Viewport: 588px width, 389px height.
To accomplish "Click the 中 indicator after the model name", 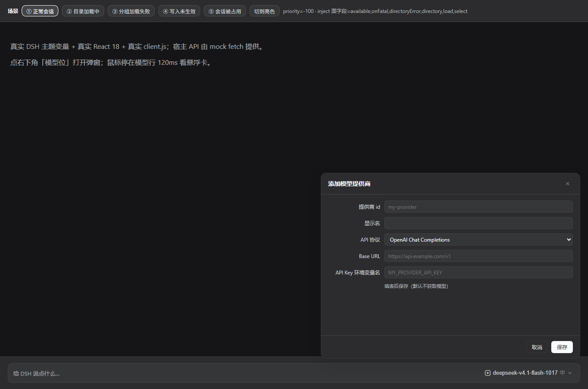I will (x=562, y=373).
